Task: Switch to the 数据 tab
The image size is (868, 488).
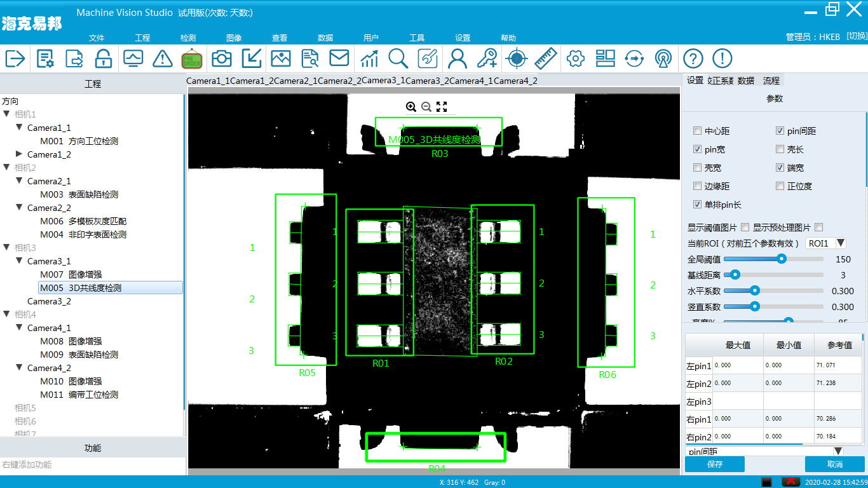Action: [746, 81]
